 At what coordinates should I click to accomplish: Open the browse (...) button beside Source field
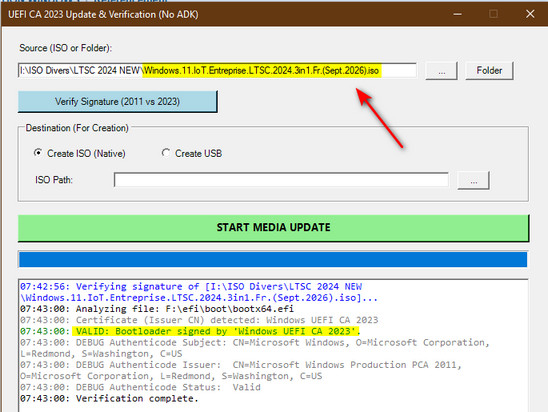point(441,71)
